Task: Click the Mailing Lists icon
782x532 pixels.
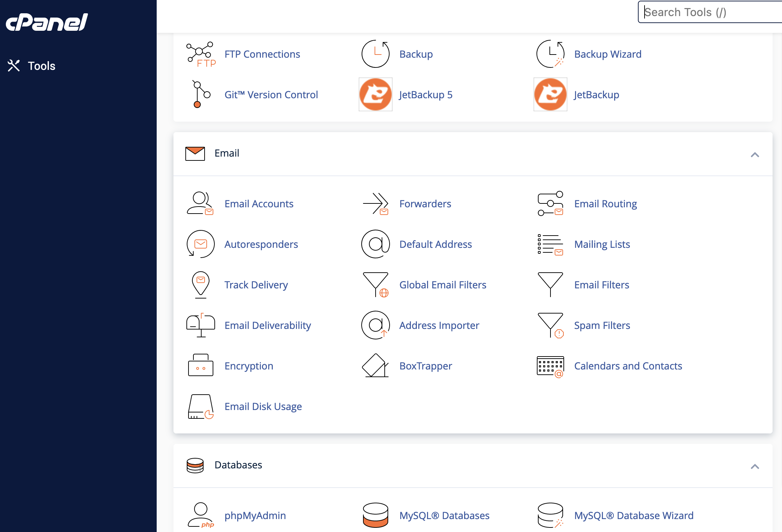Action: [x=550, y=245]
